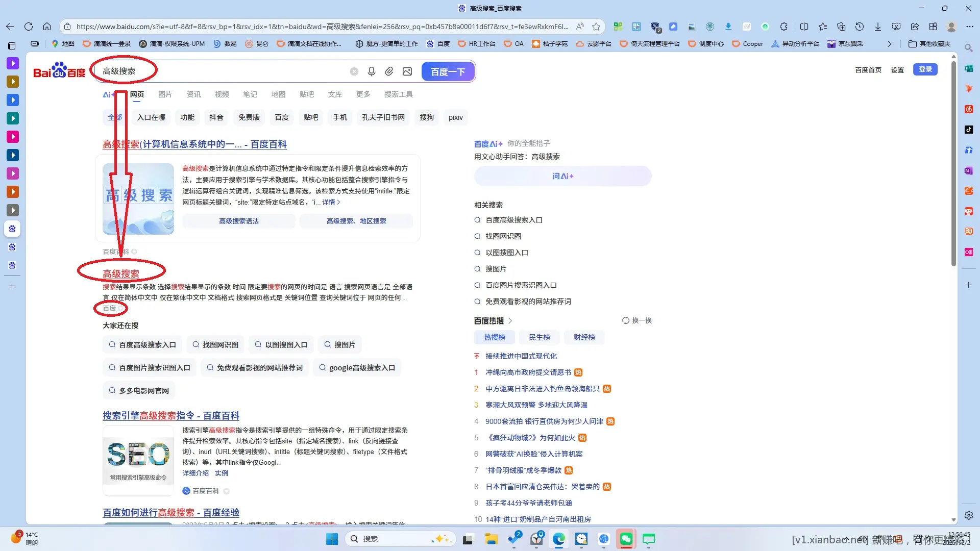Click the 百度一下 search button
Image resolution: width=980 pixels, height=551 pixels.
pos(448,71)
